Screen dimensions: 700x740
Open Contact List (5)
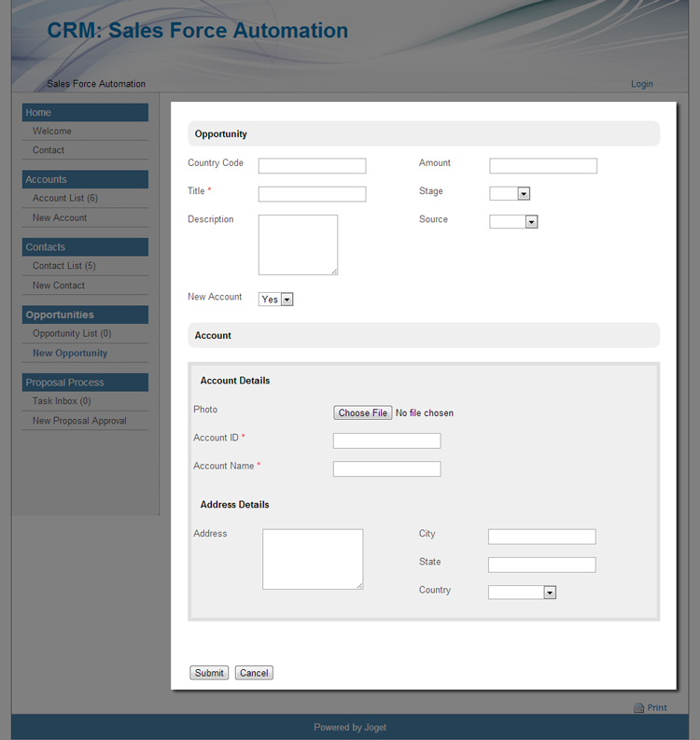click(x=64, y=266)
